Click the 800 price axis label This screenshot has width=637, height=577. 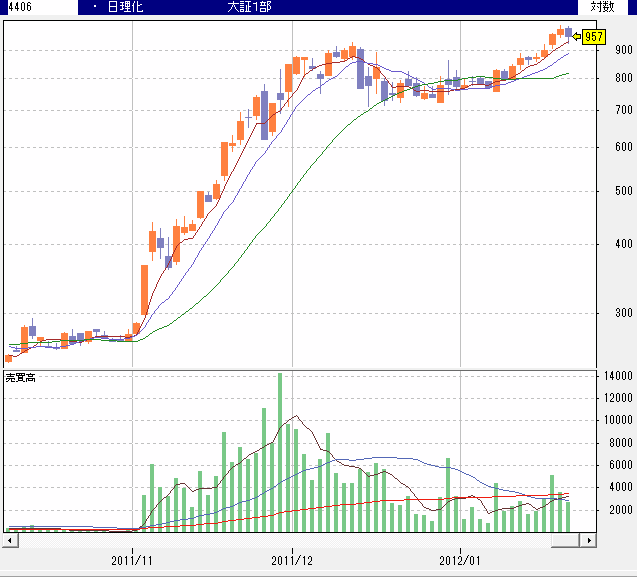pyautogui.click(x=624, y=78)
